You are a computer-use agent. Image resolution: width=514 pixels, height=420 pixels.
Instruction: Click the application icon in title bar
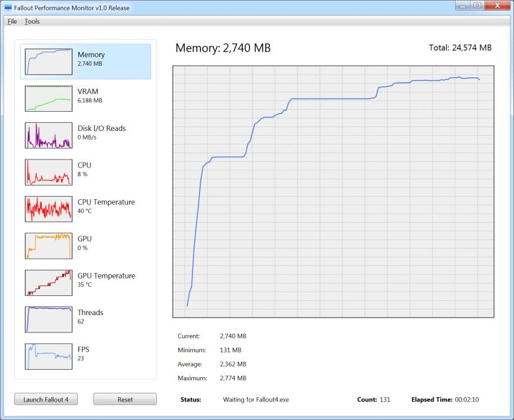tap(8, 8)
